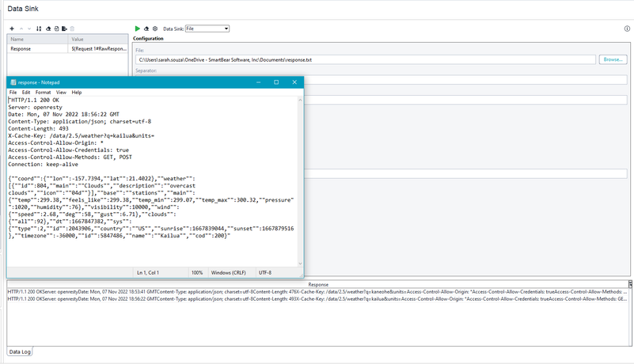Screen dimensions: 634x364
Task: Click the trash delete property icon
Action: 73,28
